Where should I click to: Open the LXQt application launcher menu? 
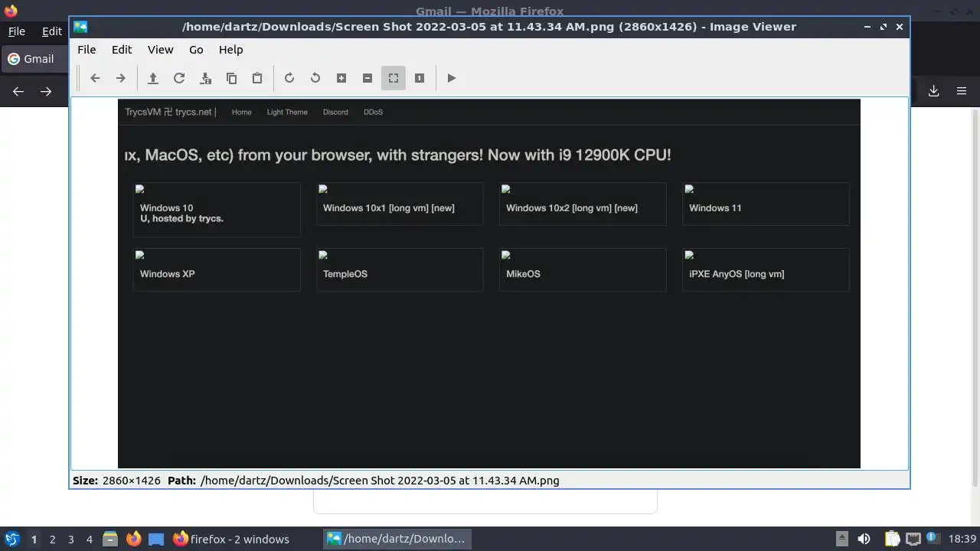[x=11, y=539]
